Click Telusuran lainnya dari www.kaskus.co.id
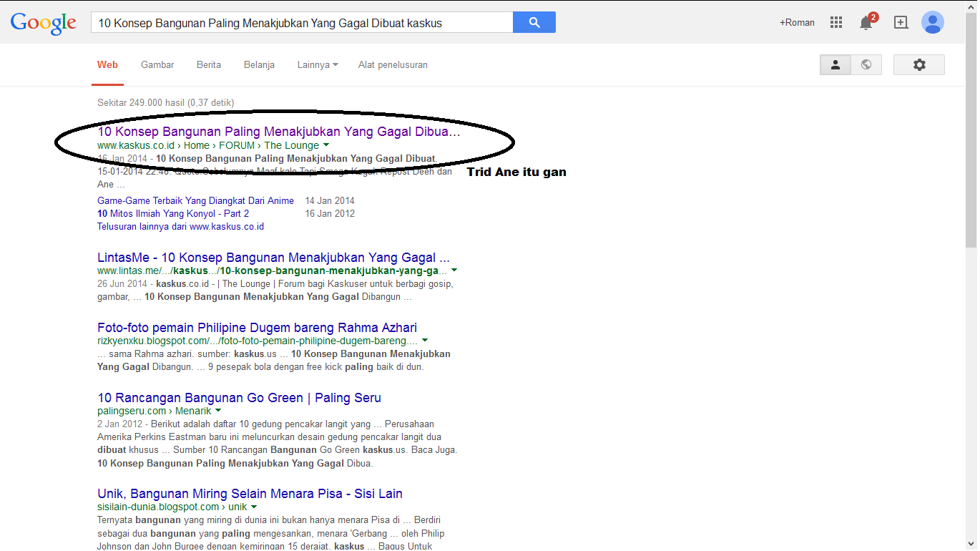This screenshot has height=551, width=980. click(180, 226)
